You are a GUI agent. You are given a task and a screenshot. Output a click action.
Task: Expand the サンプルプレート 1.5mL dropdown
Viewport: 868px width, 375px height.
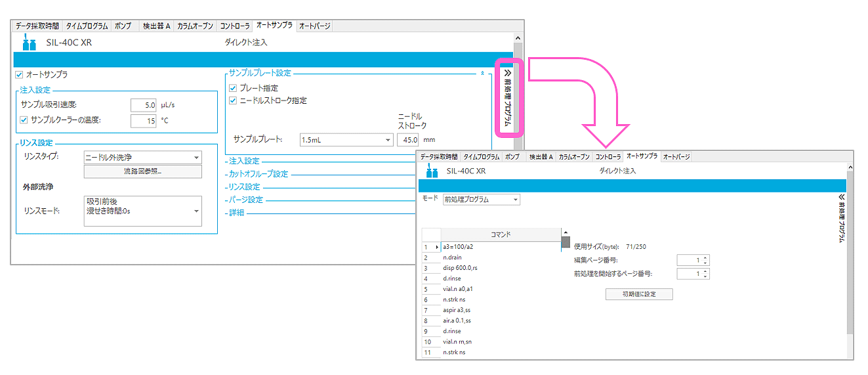pos(388,140)
